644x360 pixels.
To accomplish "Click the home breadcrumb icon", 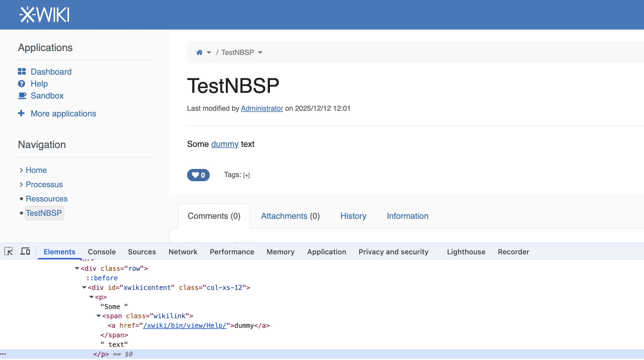I will (199, 53).
